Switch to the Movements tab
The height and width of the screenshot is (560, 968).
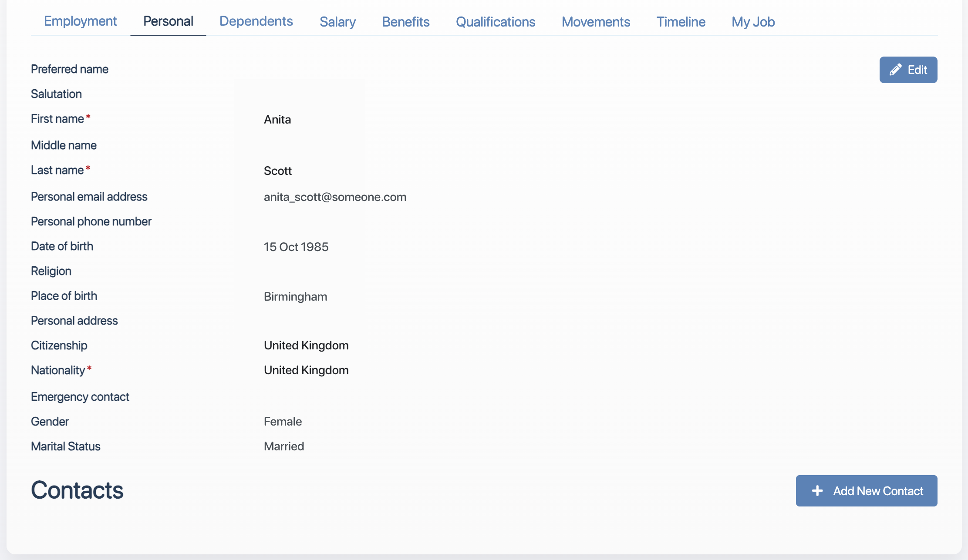click(596, 21)
